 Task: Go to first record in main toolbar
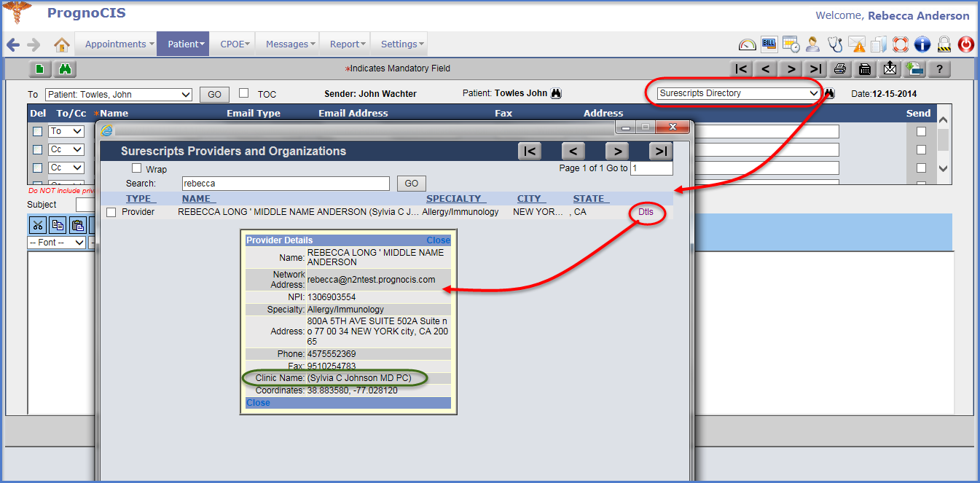click(741, 69)
